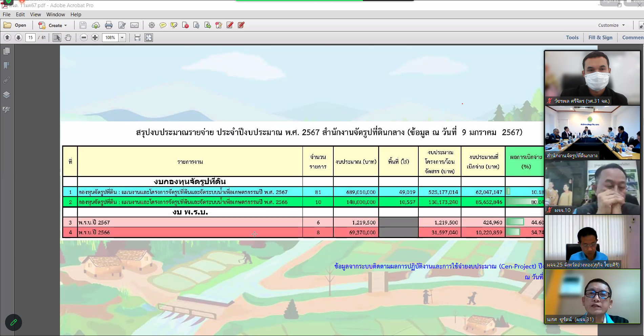Viewport: 644px width, 336px height.
Task: Select the highlight text tool
Action: [174, 25]
